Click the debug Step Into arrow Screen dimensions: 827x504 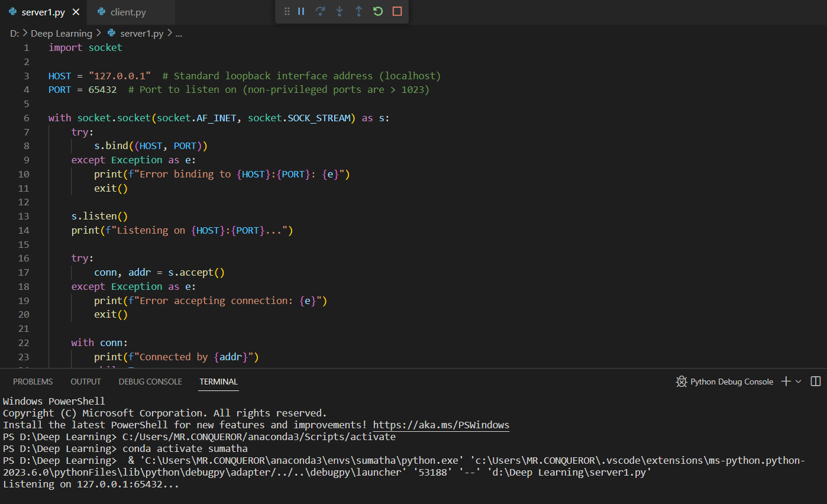coord(340,11)
